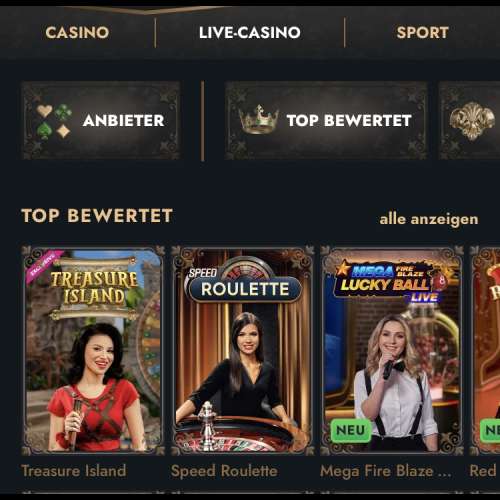Go to the Sport tab
Screen dimensions: 500x500
422,33
